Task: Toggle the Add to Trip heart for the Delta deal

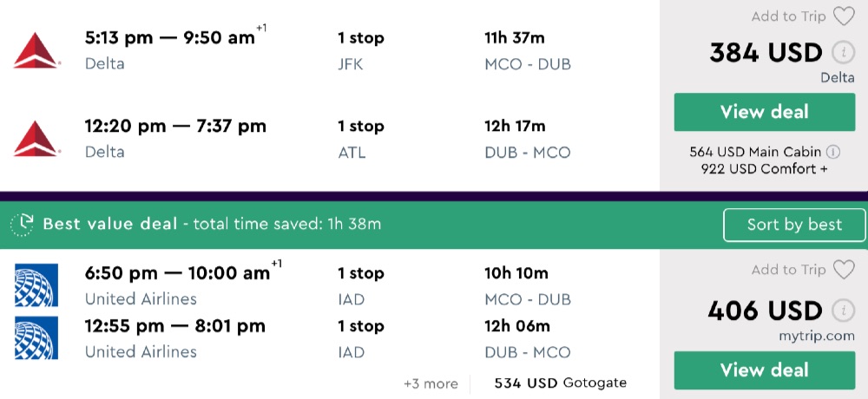Action: tap(844, 16)
